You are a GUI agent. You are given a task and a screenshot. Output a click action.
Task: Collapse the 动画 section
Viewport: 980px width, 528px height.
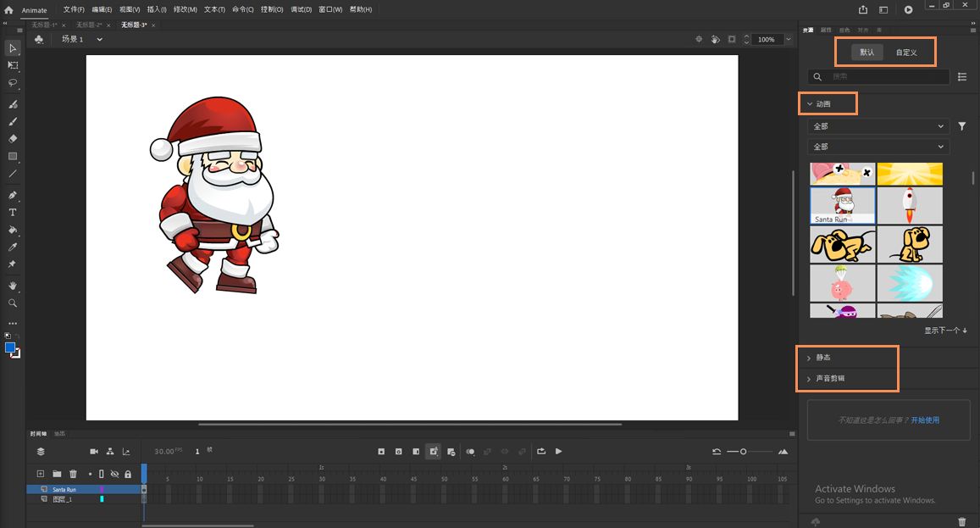810,104
